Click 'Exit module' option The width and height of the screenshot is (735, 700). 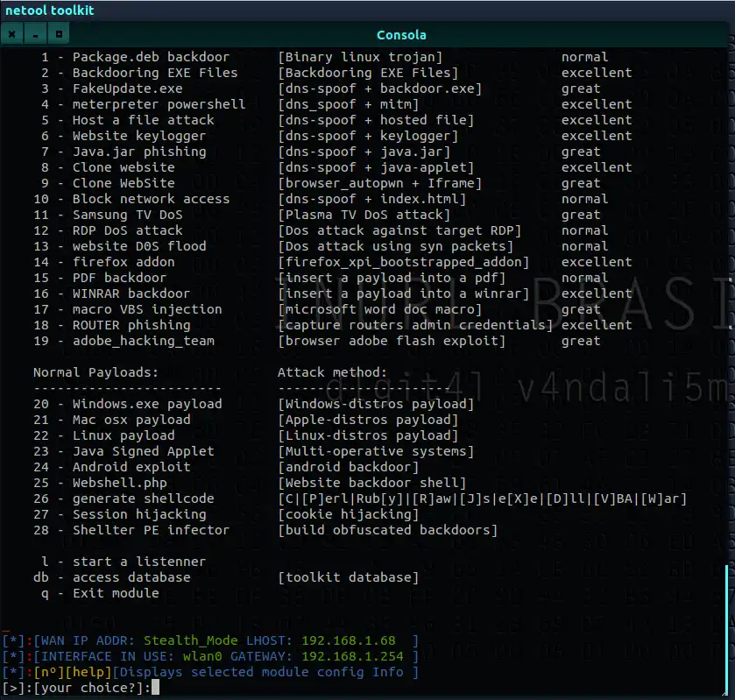(x=116, y=594)
